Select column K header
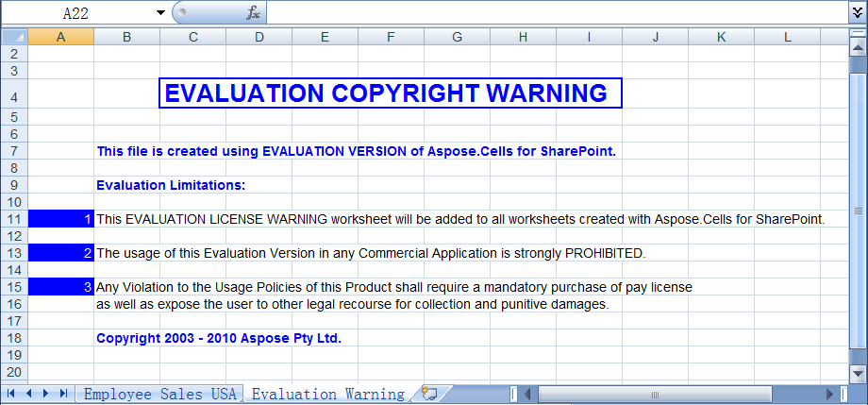The width and height of the screenshot is (868, 405). pyautogui.click(x=722, y=37)
